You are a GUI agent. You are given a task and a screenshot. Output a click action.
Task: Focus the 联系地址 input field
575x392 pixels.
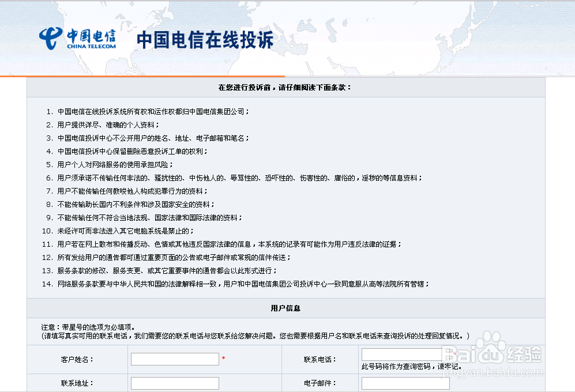point(174,383)
